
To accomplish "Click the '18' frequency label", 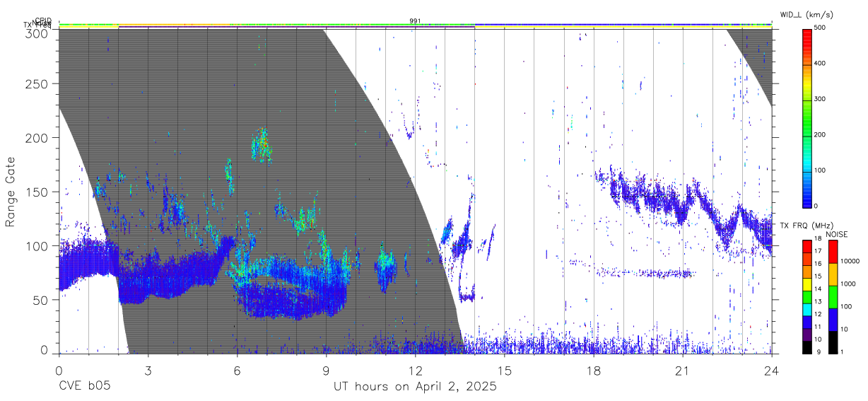I will tap(818, 238).
